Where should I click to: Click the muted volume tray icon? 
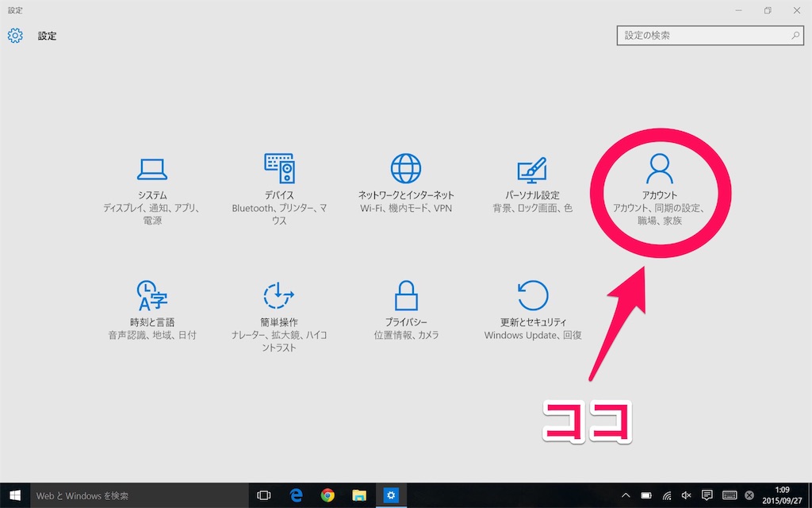coord(686,495)
